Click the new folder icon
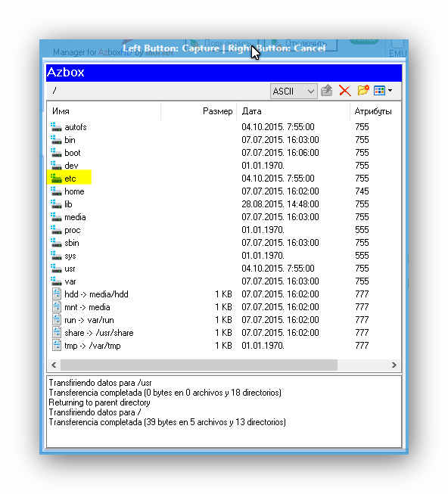448x494 pixels. click(x=363, y=91)
